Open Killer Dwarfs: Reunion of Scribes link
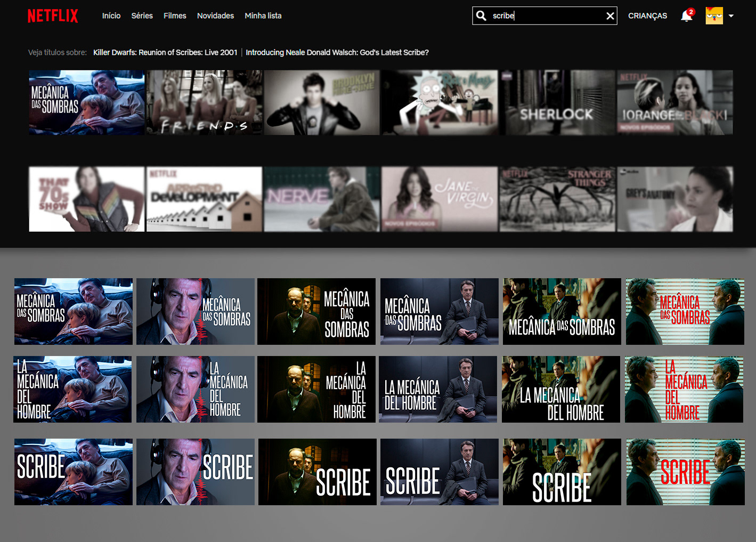Viewport: 756px width, 542px height. 165,52
